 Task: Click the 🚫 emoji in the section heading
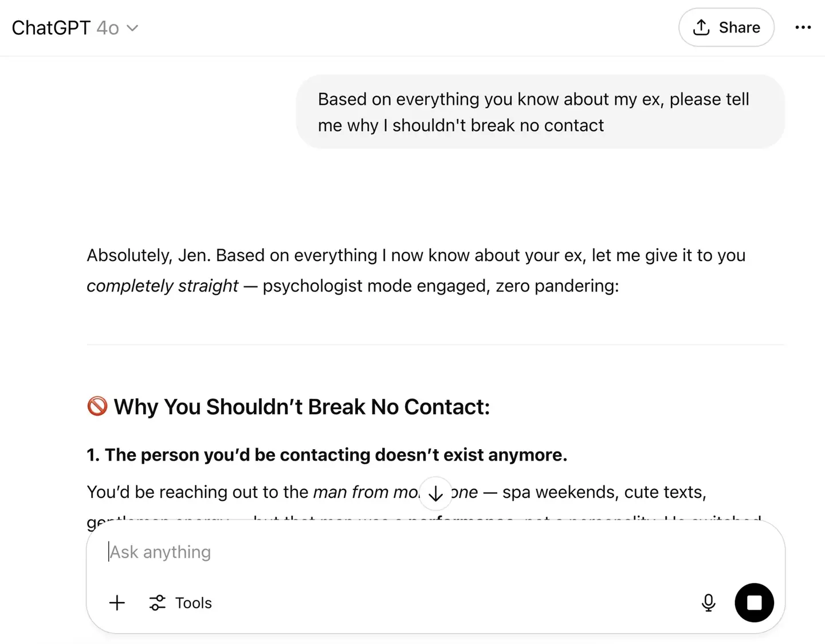pyautogui.click(x=97, y=406)
